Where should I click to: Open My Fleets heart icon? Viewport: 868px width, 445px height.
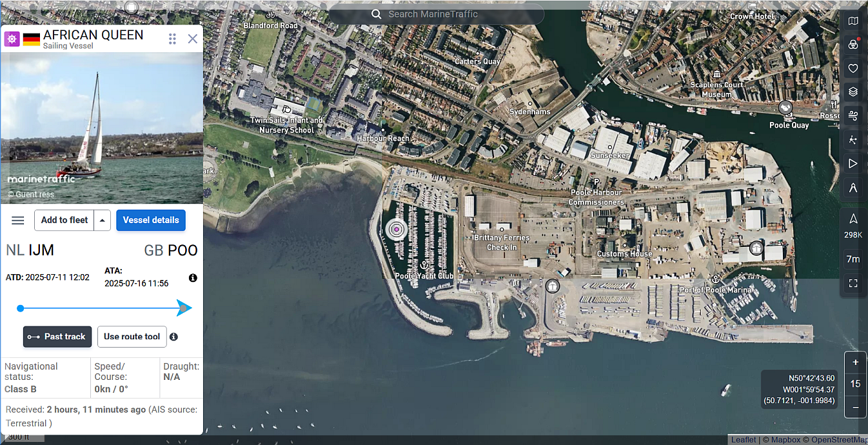point(853,68)
